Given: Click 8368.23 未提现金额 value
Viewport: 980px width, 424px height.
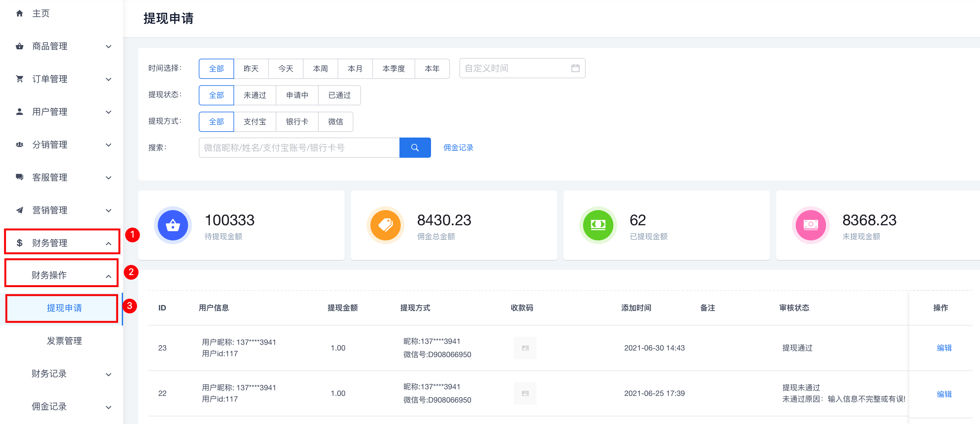Looking at the screenshot, I should 869,220.
